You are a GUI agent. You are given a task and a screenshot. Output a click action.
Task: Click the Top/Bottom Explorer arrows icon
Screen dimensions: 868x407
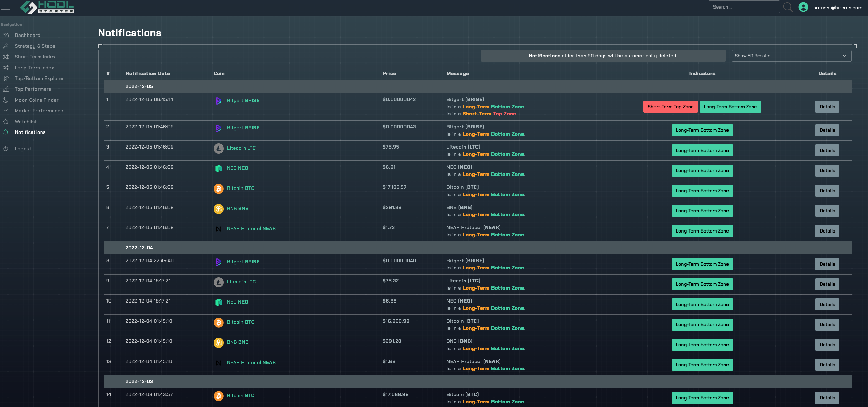[x=6, y=78]
